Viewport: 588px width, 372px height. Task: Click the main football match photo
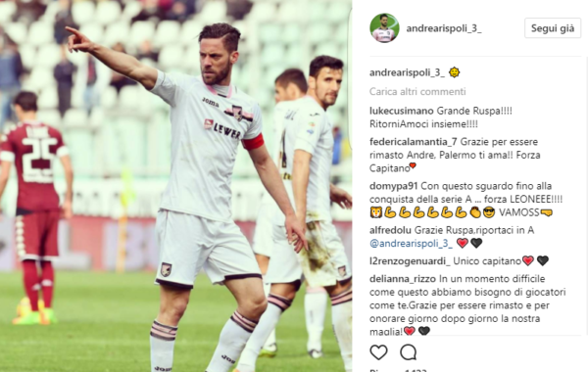(x=175, y=186)
